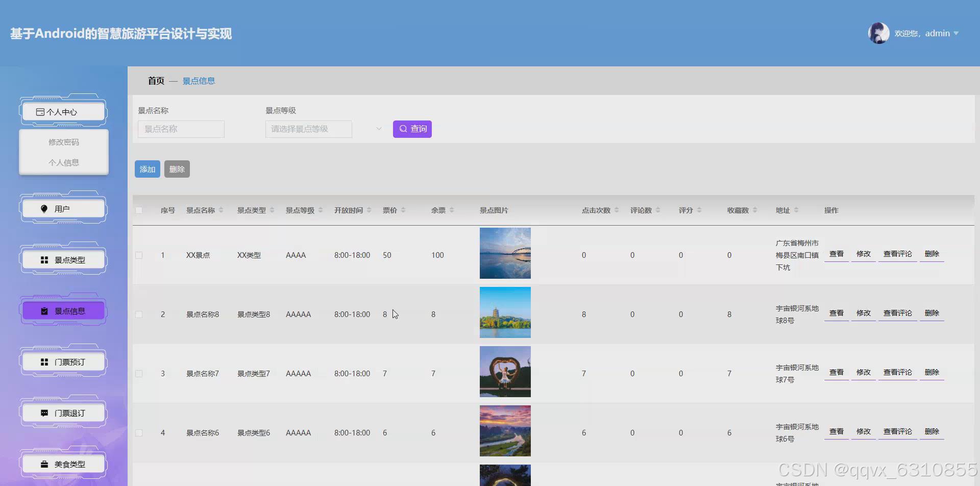Sort table by 景点名称 column arrows
980x486 pixels.
(221, 210)
